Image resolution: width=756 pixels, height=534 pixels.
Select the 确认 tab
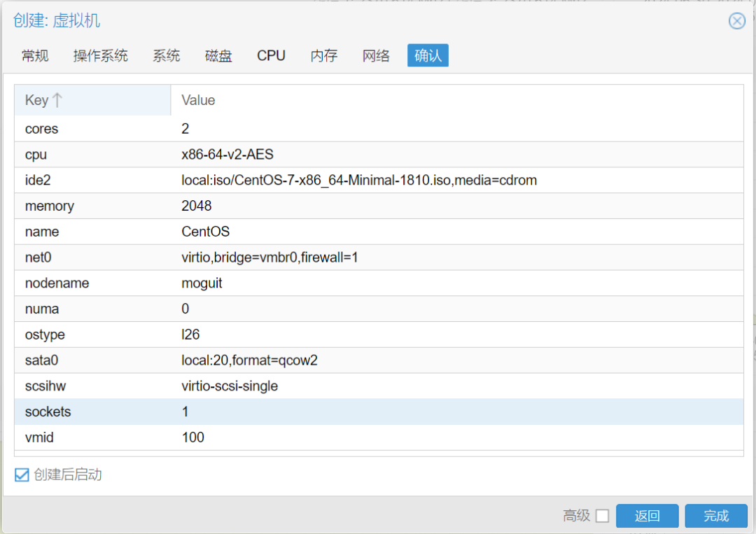[428, 55]
